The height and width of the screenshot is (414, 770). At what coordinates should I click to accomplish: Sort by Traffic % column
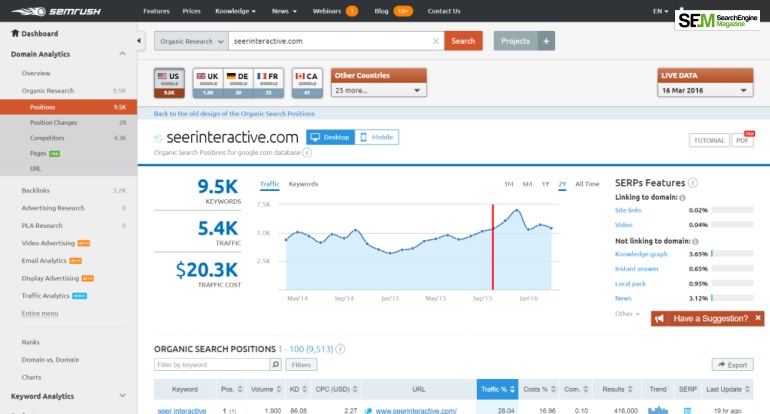[497, 389]
